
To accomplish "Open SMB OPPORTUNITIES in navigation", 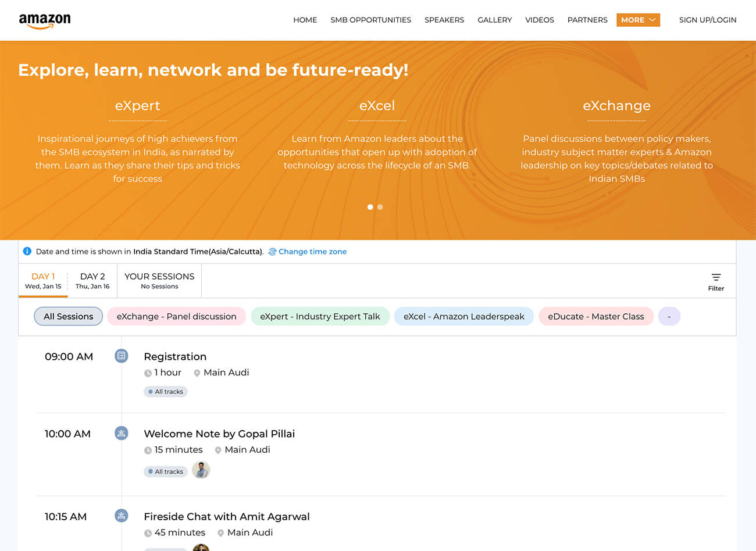I will pyautogui.click(x=370, y=20).
